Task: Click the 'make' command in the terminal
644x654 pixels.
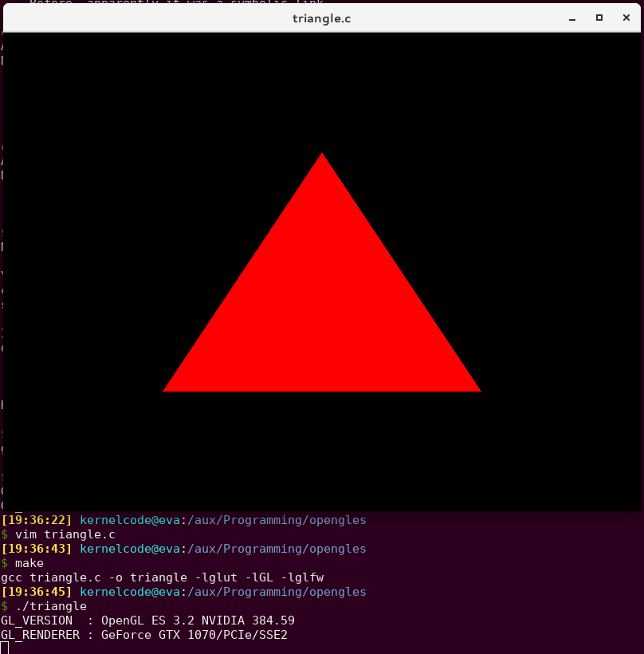Action: tap(29, 563)
